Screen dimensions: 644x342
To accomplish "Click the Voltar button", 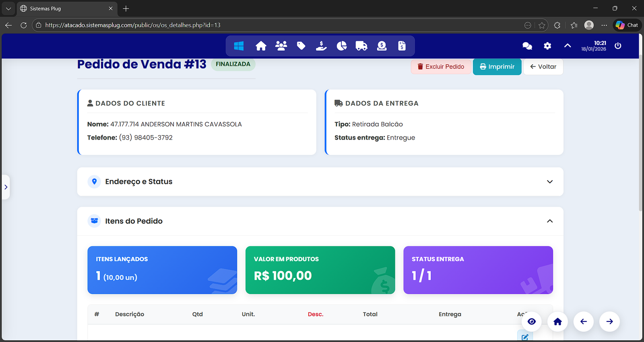I will [x=543, y=67].
